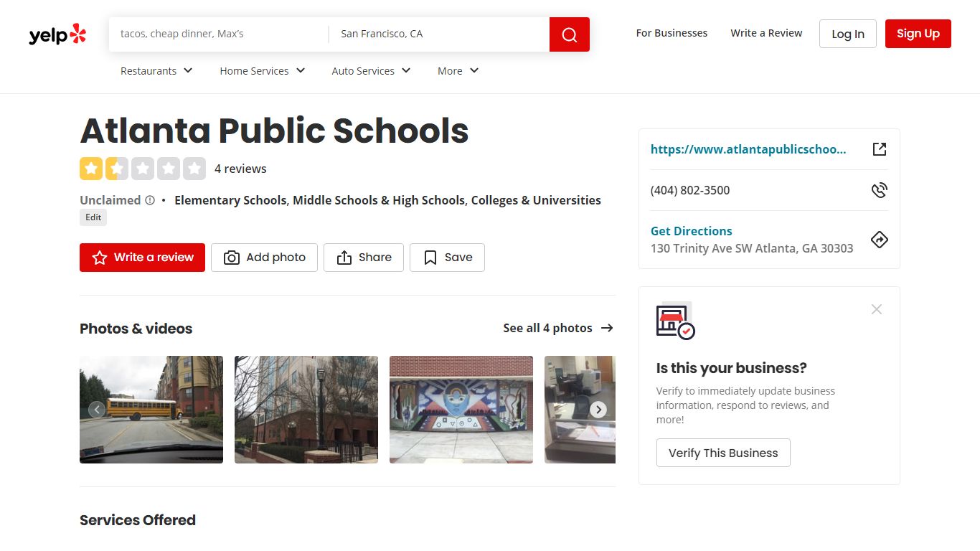Viewport: 980px width, 551px height.
Task: Open the For Businesses link
Action: (672, 33)
